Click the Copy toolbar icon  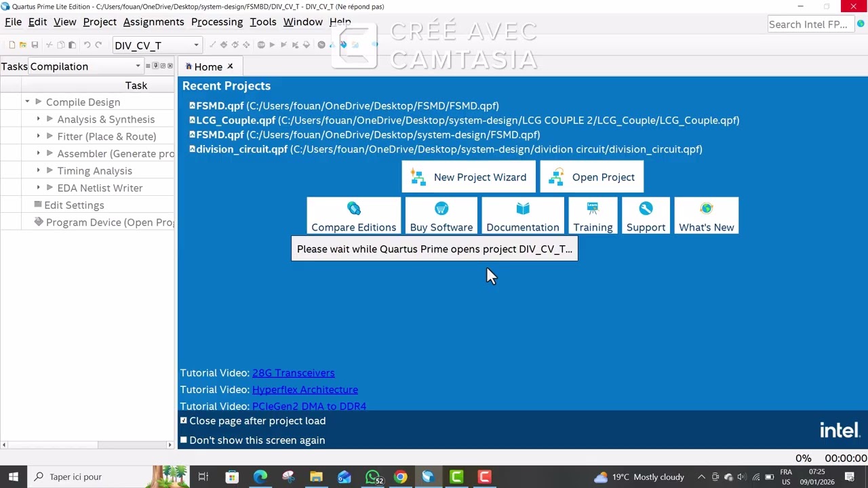60,45
